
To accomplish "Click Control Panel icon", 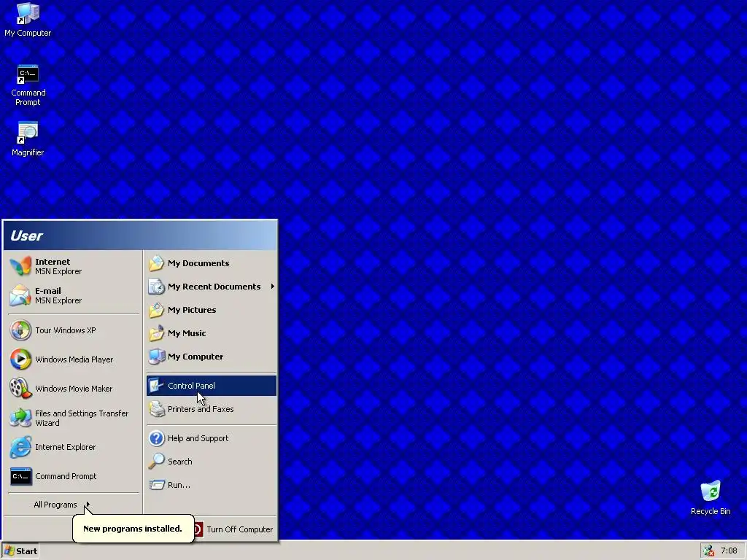I will [x=156, y=386].
